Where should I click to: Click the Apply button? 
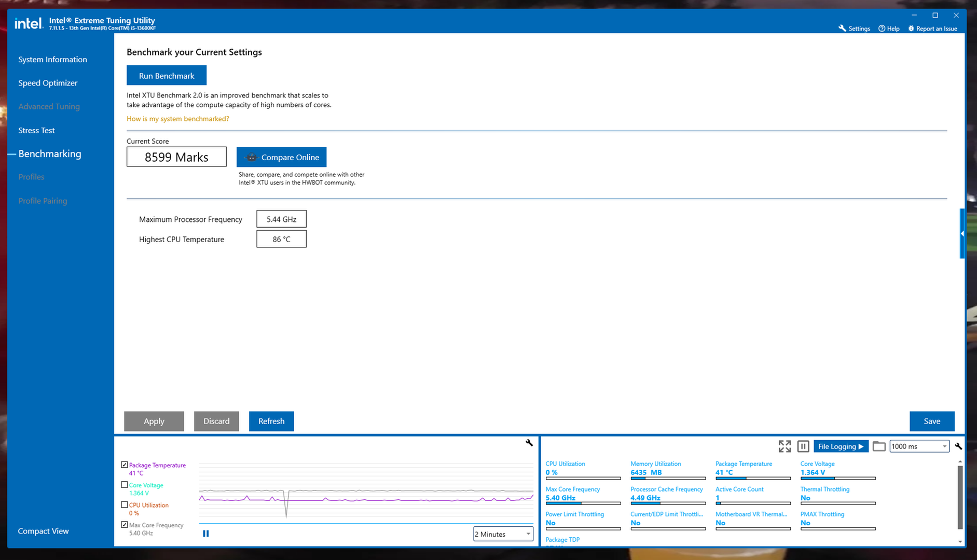154,421
